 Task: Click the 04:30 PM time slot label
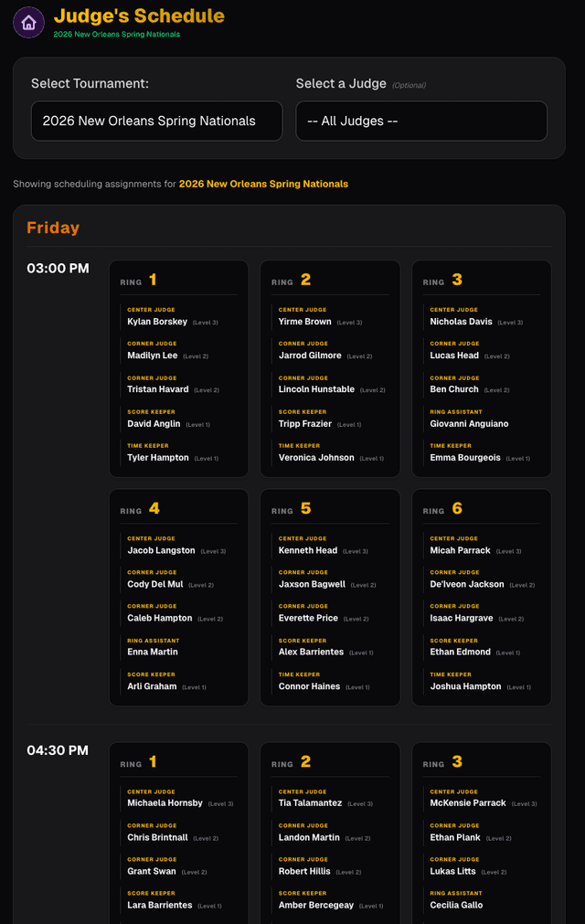58,750
